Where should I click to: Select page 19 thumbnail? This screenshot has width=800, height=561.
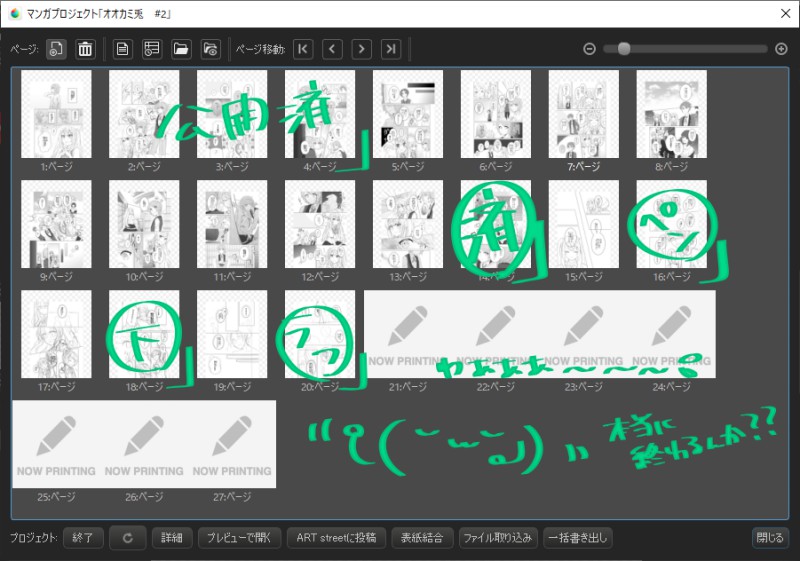pos(232,334)
